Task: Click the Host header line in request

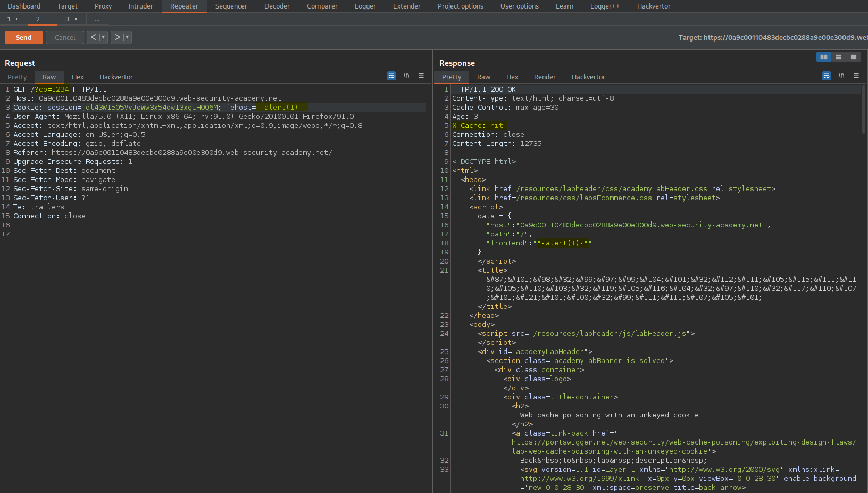Action: [x=147, y=98]
